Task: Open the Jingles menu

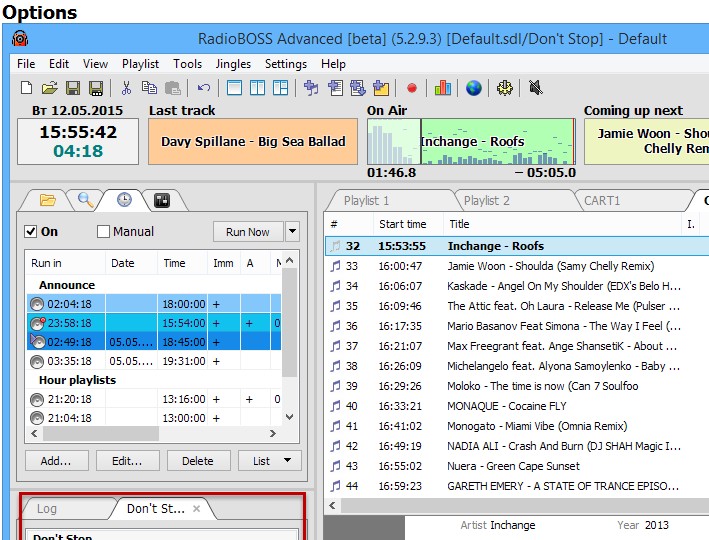Action: pos(233,64)
